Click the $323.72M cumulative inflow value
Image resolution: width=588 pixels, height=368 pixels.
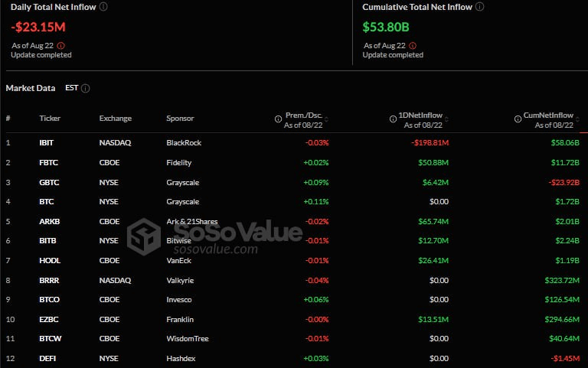562,280
